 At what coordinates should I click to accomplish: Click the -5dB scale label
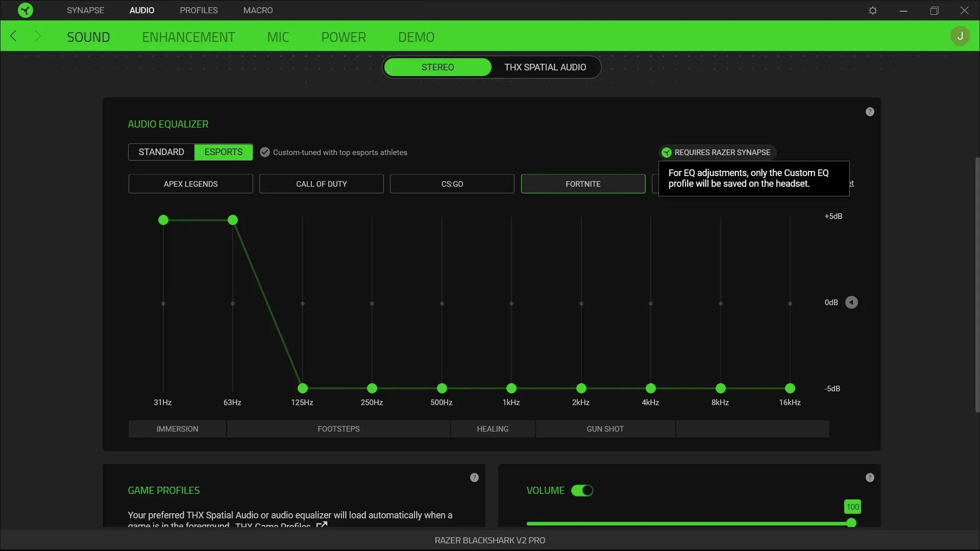coord(832,389)
